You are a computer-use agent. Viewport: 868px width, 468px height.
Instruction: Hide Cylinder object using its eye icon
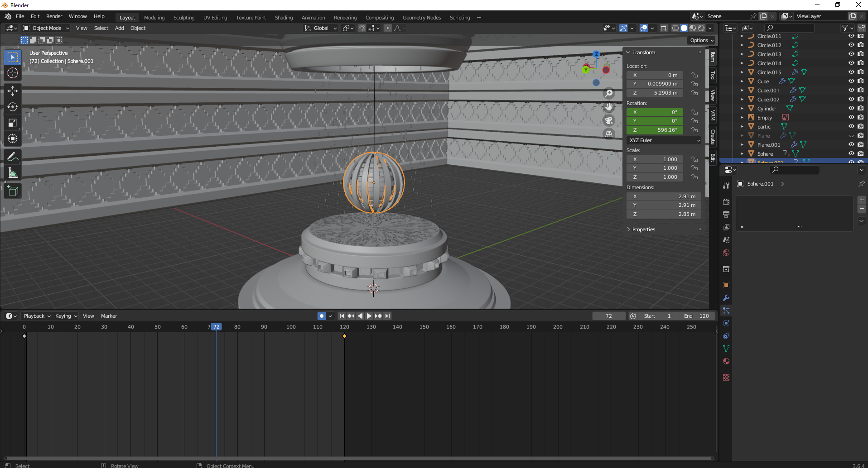(x=851, y=109)
